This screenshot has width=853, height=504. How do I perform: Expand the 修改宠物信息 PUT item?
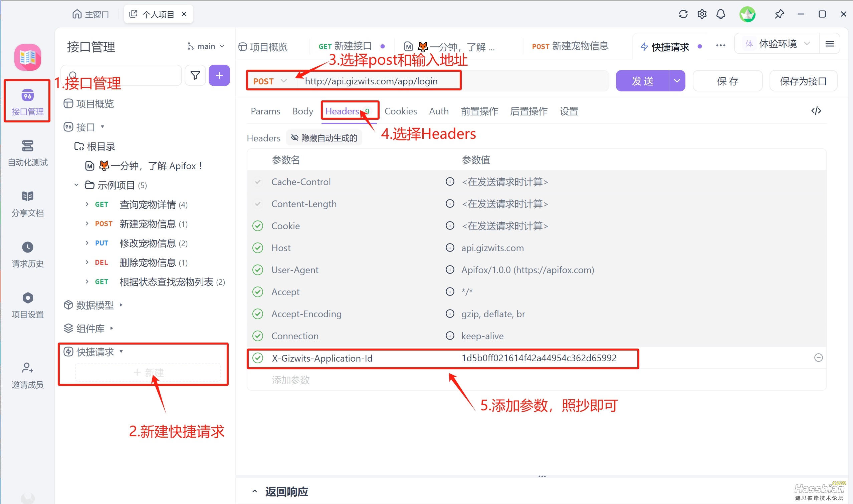point(87,243)
